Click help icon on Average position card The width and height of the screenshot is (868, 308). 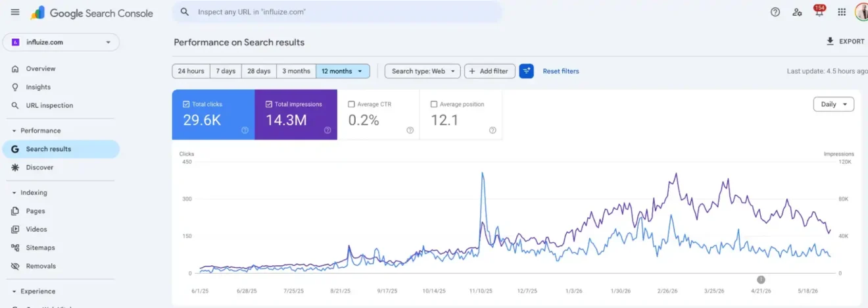(493, 130)
